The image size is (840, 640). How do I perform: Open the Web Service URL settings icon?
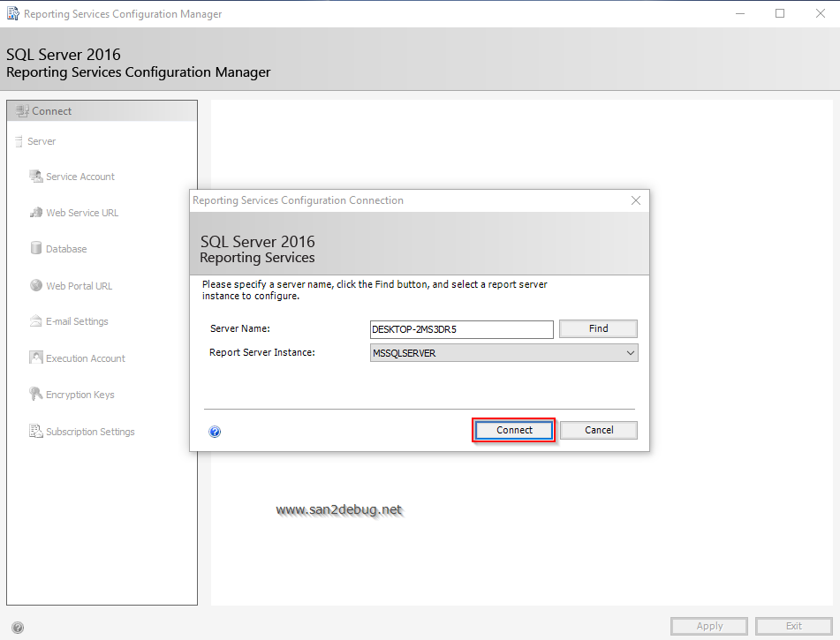point(36,212)
